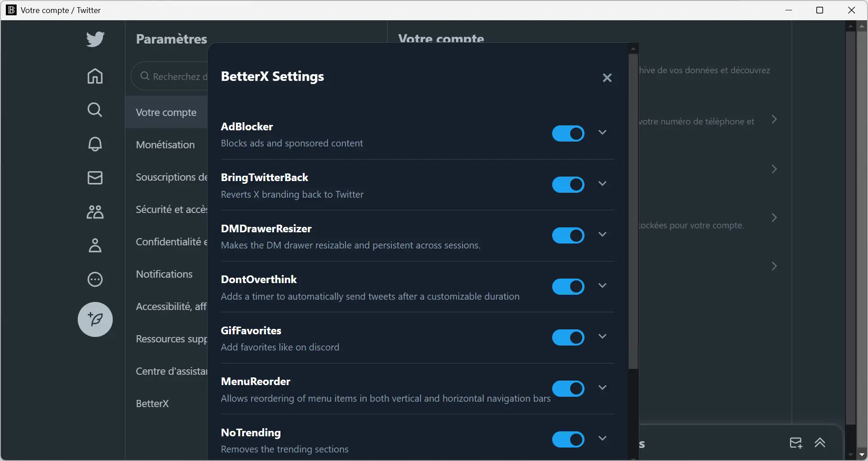Close the BetterX Settings dialog
This screenshot has width=868, height=461.
click(x=607, y=78)
